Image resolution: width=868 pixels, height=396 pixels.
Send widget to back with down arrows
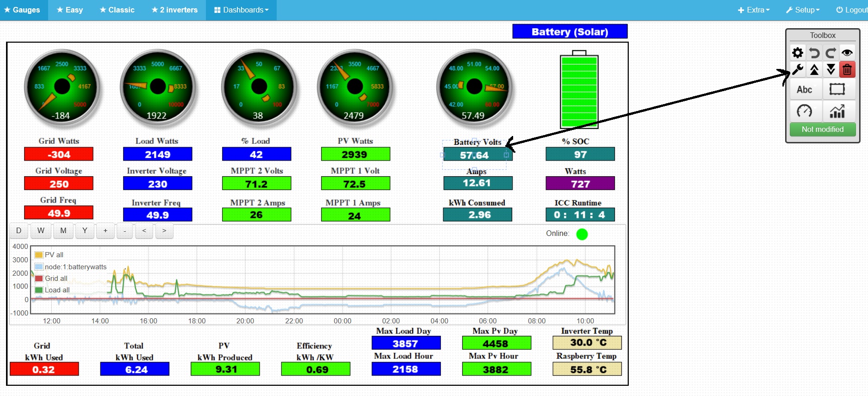tap(831, 70)
